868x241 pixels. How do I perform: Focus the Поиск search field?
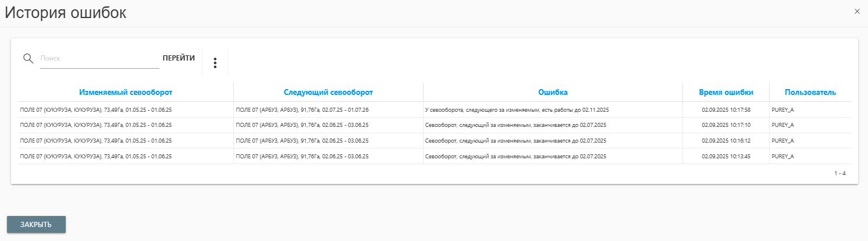coord(99,59)
